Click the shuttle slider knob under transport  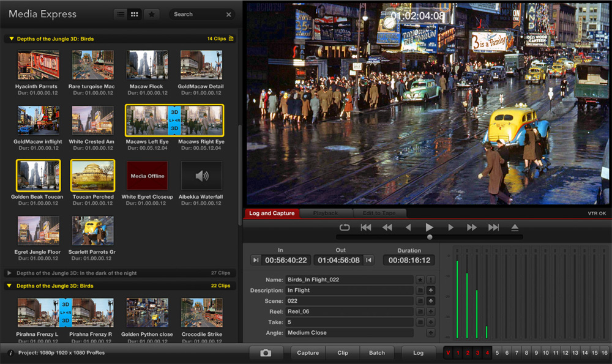[430, 237]
